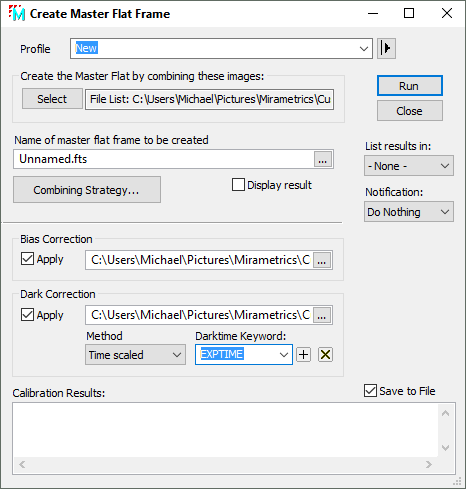Image resolution: width=466 pixels, height=489 pixels.
Task: Browse for the master flat output file name
Action: click(x=322, y=159)
